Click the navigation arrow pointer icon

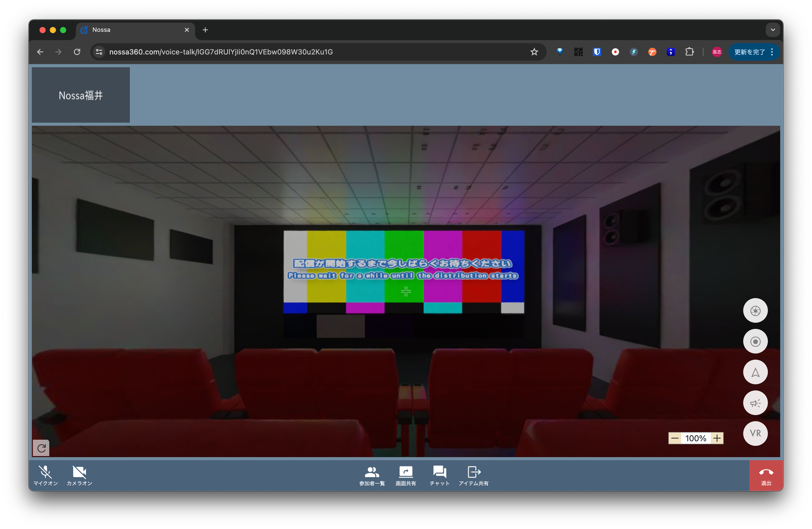coord(755,372)
